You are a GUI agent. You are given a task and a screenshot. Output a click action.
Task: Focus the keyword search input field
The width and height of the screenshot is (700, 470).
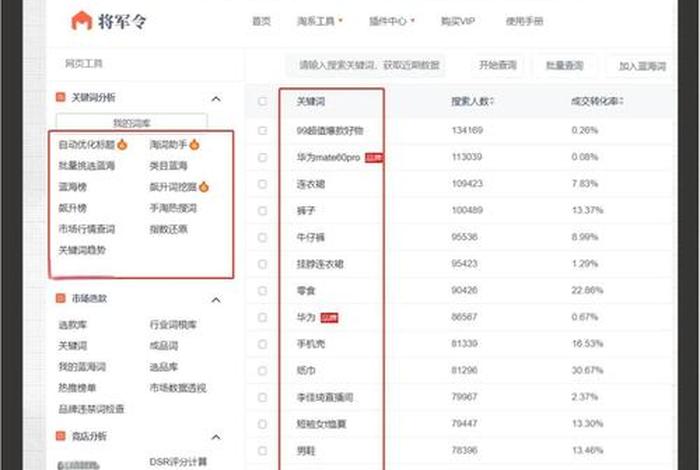click(366, 65)
